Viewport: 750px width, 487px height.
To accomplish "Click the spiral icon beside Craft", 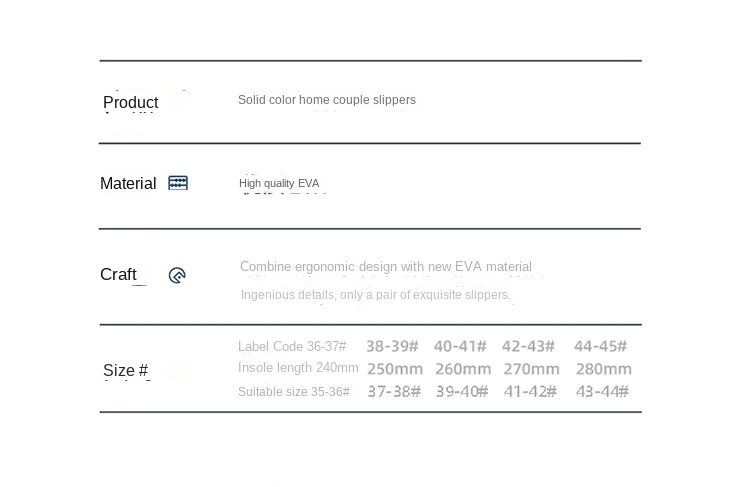I will [x=177, y=275].
